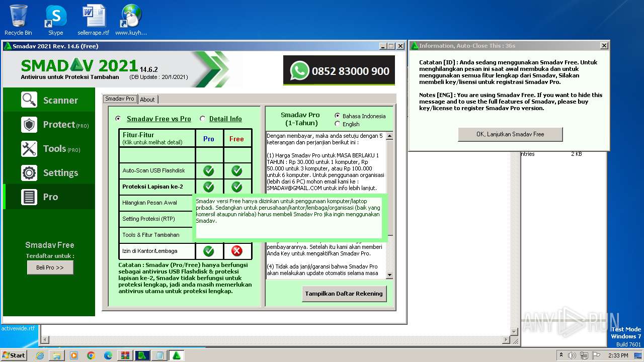Switch to About tab

pyautogui.click(x=147, y=100)
